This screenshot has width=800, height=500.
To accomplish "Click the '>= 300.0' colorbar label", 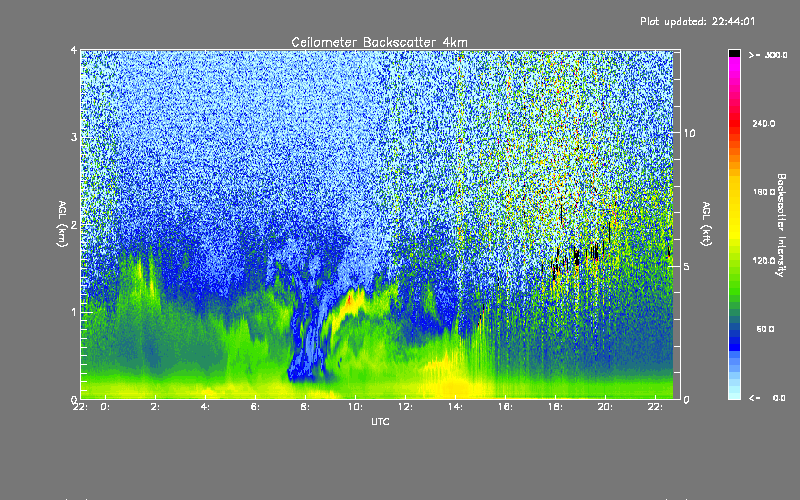I will click(x=768, y=55).
